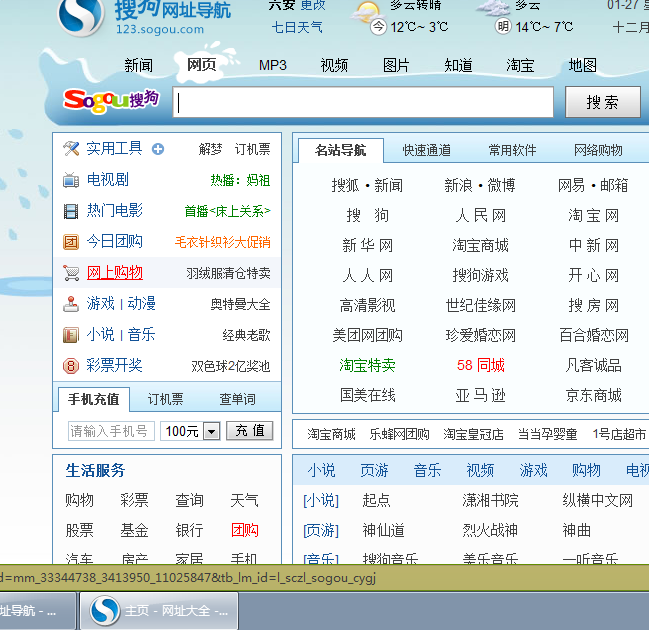Click the TV icon beside 电视剧
649x630 pixels.
click(71, 180)
